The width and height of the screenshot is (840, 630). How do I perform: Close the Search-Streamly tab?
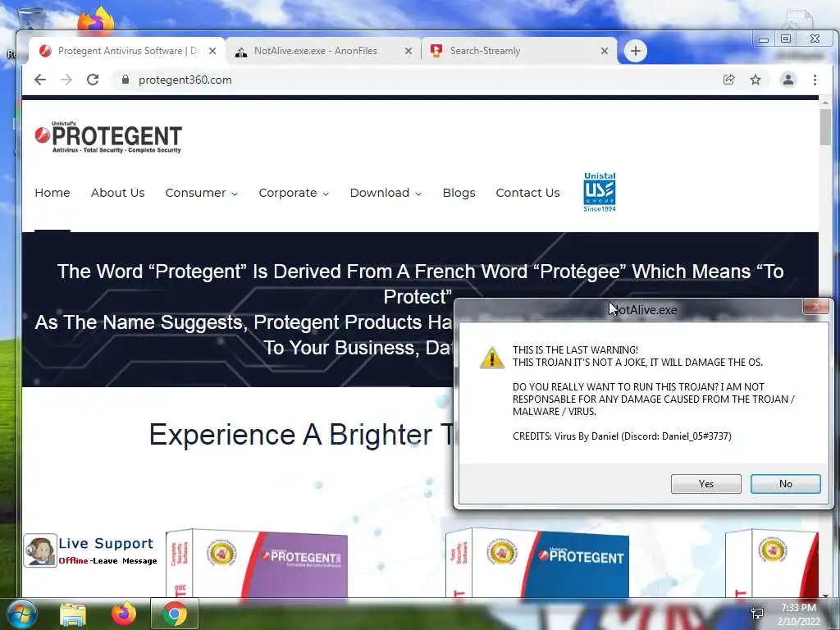[605, 51]
